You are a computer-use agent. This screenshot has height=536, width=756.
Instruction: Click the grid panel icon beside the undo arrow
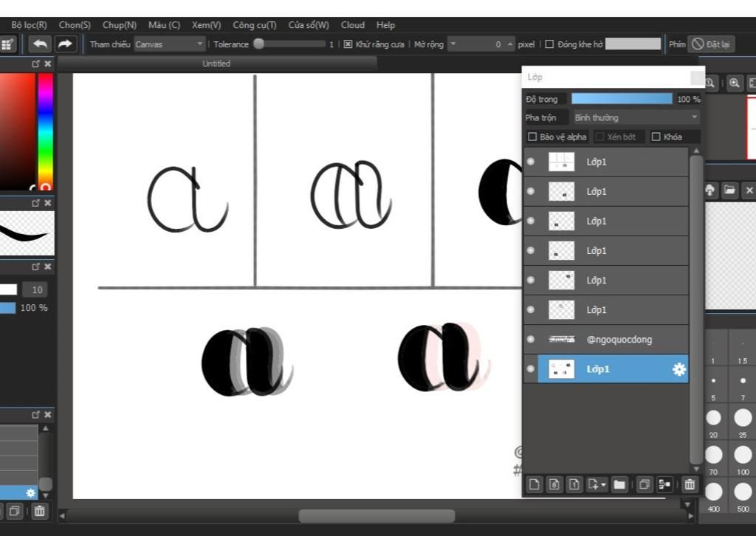point(7,44)
